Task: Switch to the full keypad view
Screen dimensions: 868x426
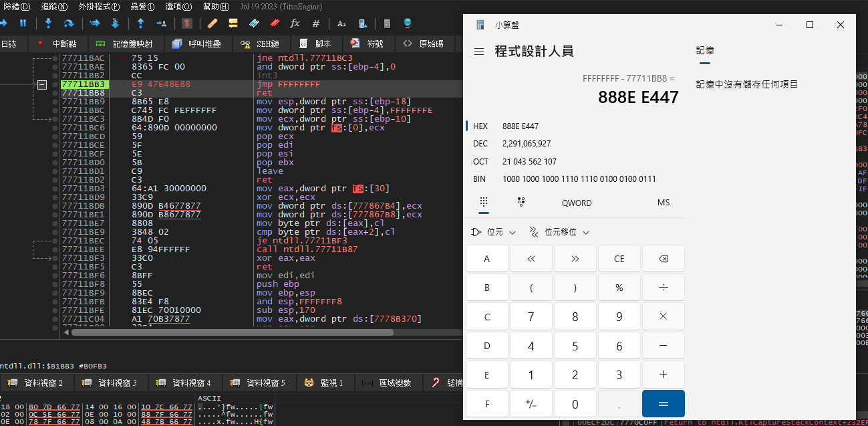Action: coord(484,202)
